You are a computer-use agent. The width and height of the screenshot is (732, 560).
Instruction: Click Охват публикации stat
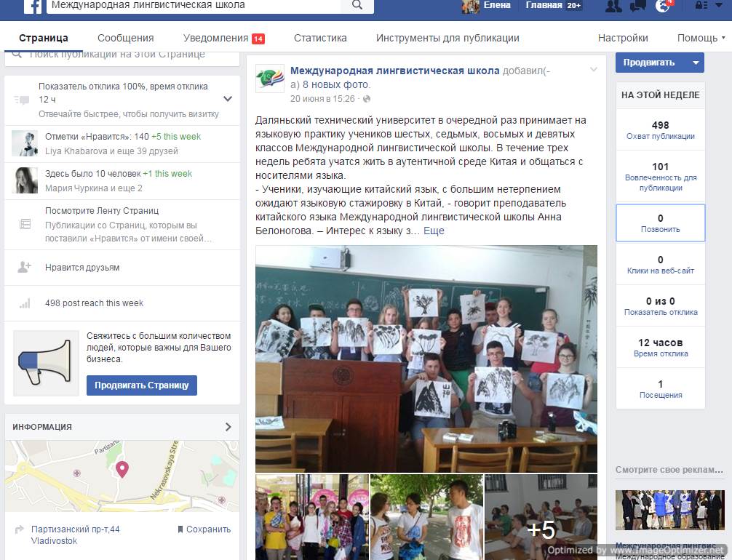(x=660, y=129)
